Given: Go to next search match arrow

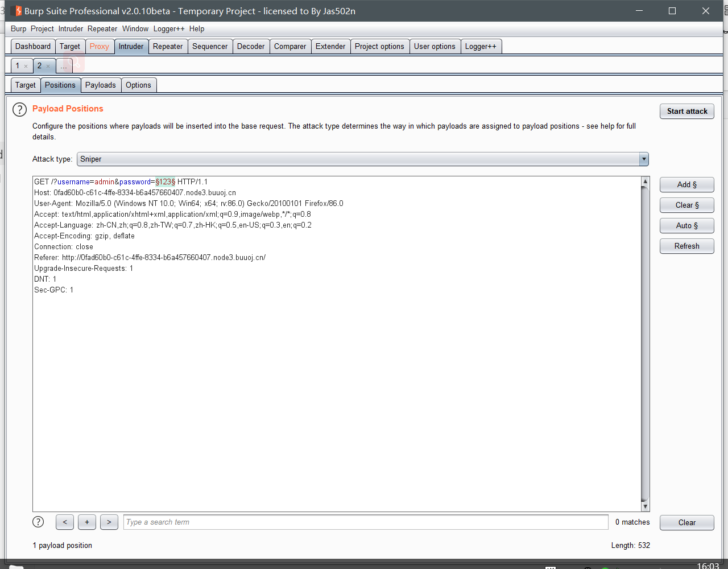Looking at the screenshot, I should tap(109, 522).
